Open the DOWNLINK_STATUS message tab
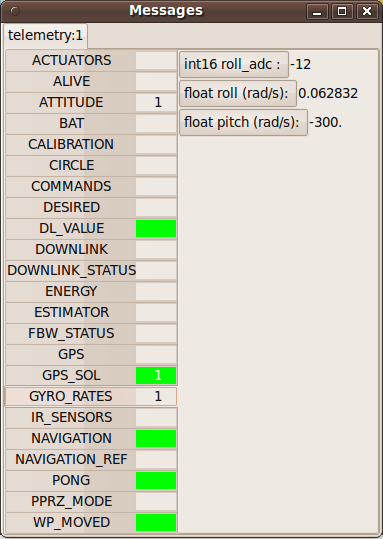The width and height of the screenshot is (383, 539). 91,270
